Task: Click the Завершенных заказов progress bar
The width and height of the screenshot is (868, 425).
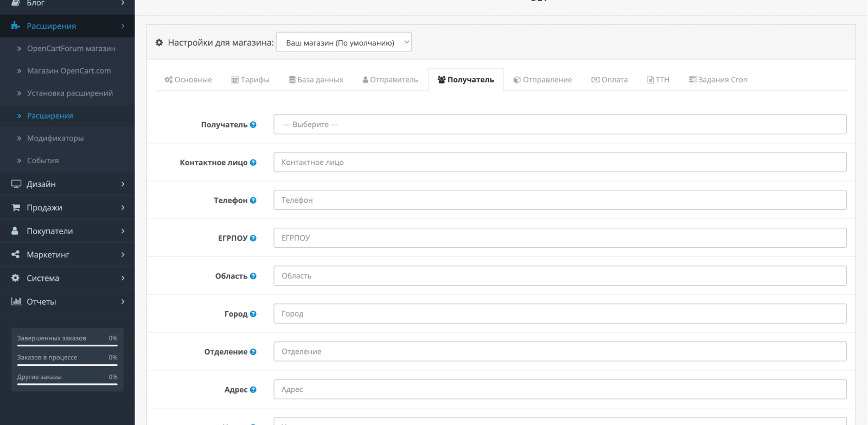Action: pyautogui.click(x=67, y=345)
